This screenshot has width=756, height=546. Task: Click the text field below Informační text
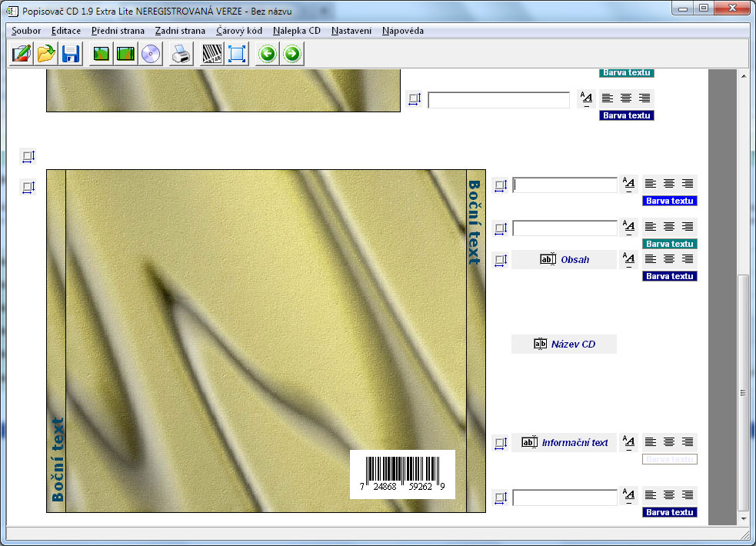coord(565,498)
